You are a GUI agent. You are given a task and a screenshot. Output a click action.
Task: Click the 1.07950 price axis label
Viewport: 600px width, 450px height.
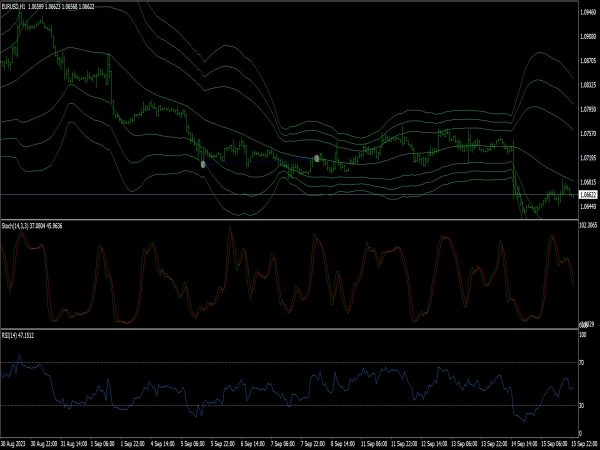pyautogui.click(x=588, y=109)
